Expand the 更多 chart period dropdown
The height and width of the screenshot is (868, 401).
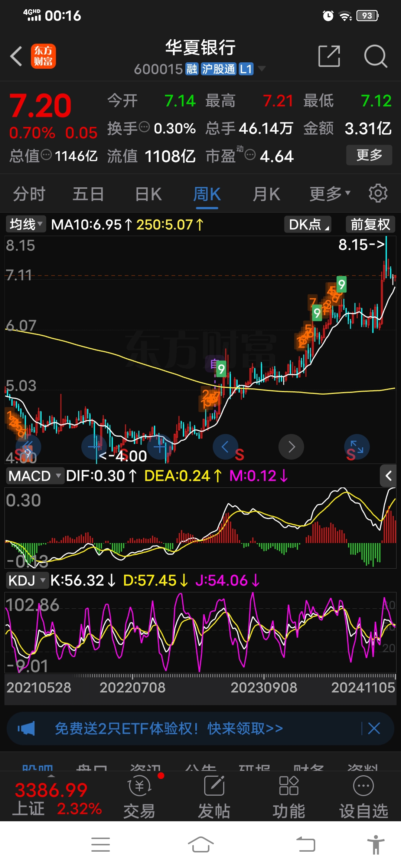(330, 194)
